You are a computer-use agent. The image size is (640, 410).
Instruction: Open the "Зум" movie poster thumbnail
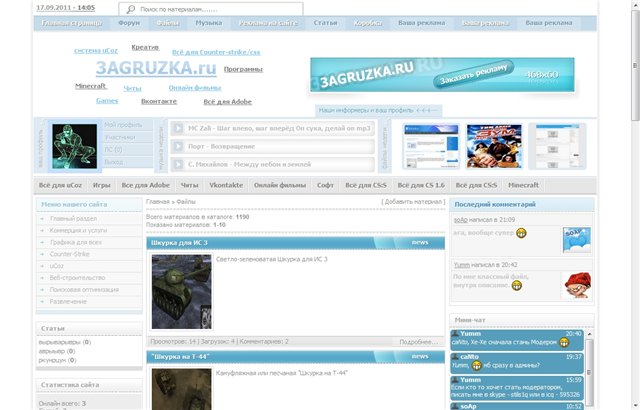pyautogui.click(x=494, y=146)
